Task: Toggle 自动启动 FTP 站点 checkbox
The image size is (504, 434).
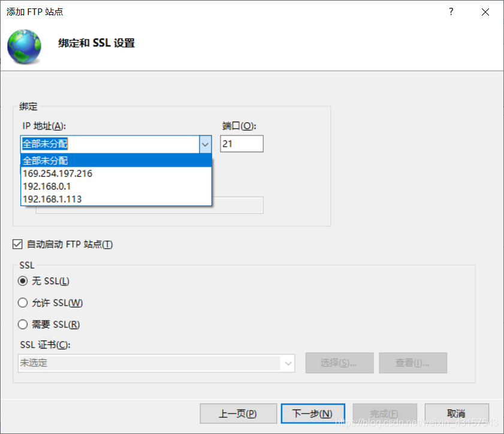Action: pyautogui.click(x=17, y=245)
